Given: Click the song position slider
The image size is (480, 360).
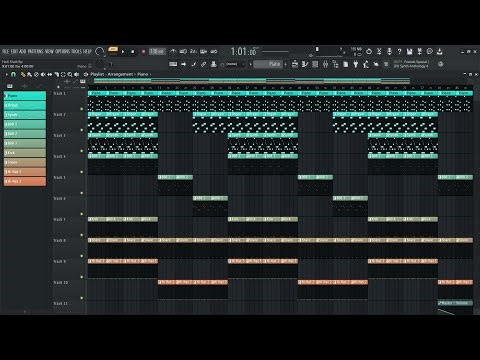Looking at the screenshot, I should [275, 52].
